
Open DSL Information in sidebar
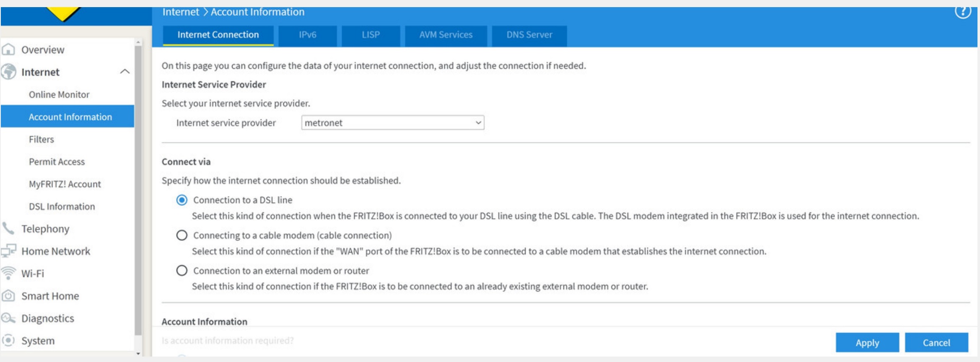click(62, 206)
